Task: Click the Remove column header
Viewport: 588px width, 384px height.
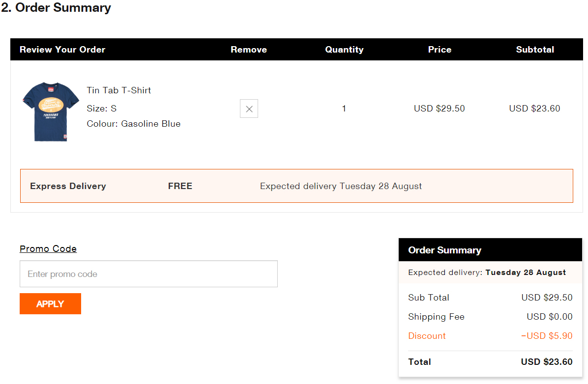Action: pyautogui.click(x=249, y=50)
